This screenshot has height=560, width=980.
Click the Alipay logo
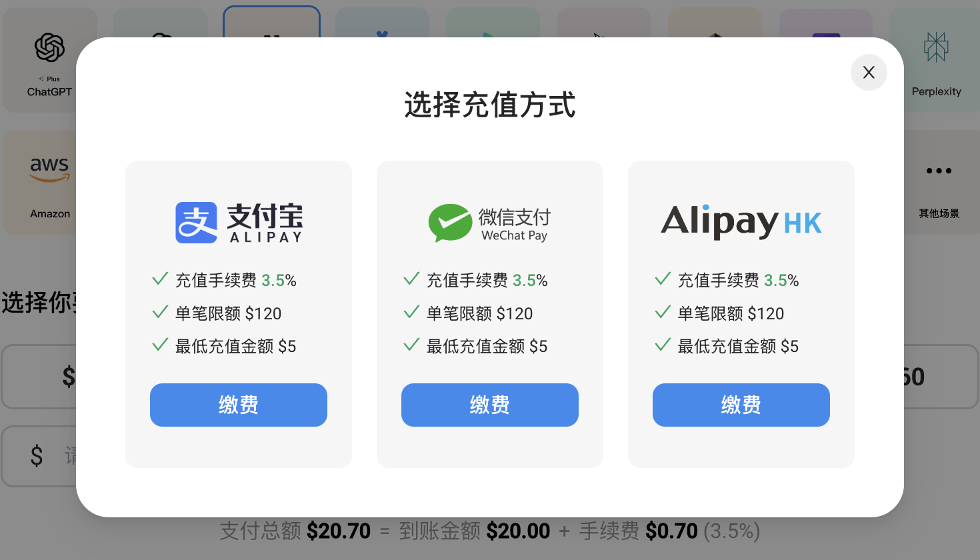pos(239,223)
